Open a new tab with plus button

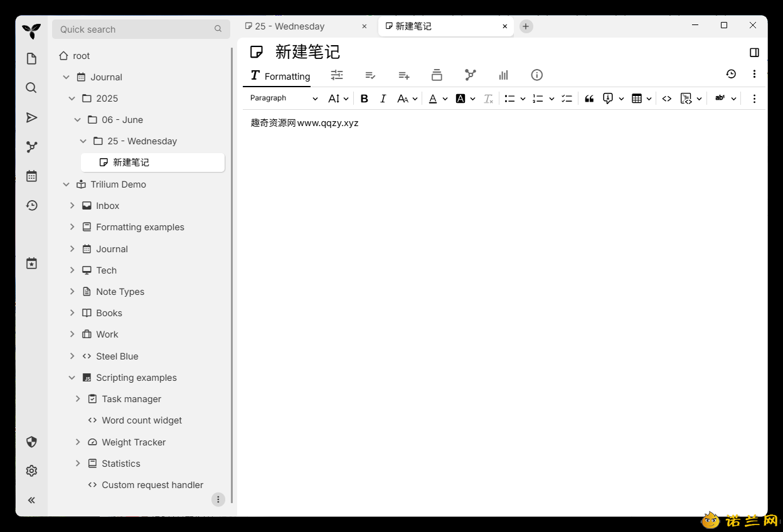coord(526,26)
